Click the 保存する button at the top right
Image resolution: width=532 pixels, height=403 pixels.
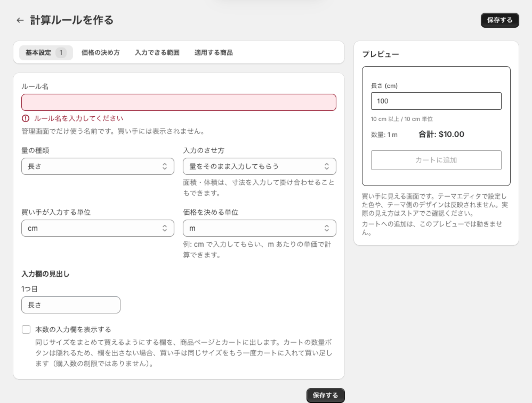(x=500, y=20)
